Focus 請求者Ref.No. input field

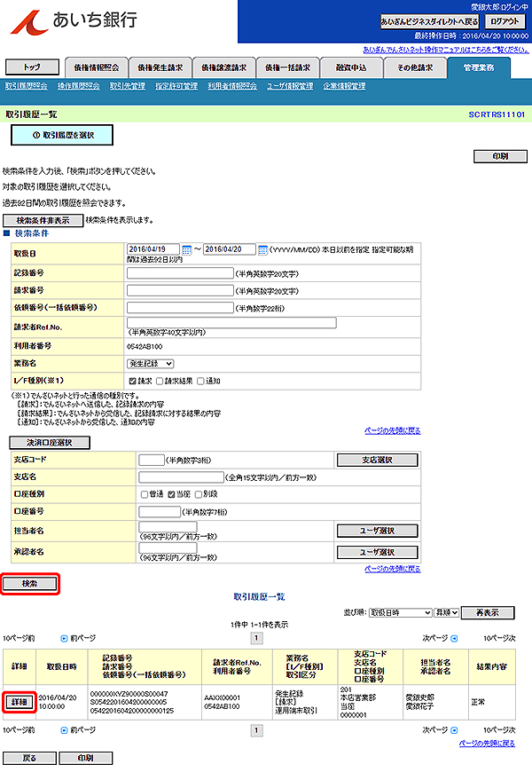click(x=231, y=322)
